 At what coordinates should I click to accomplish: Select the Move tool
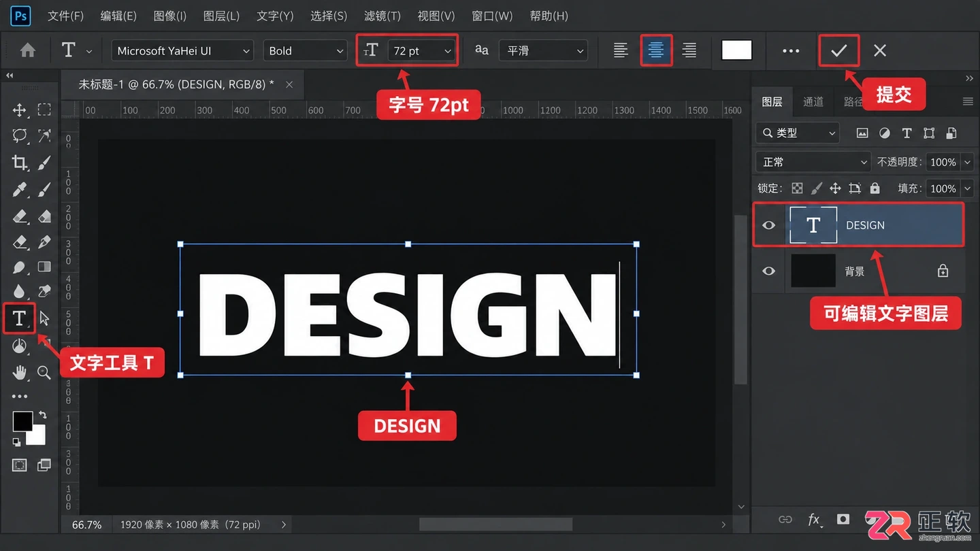[x=19, y=110]
